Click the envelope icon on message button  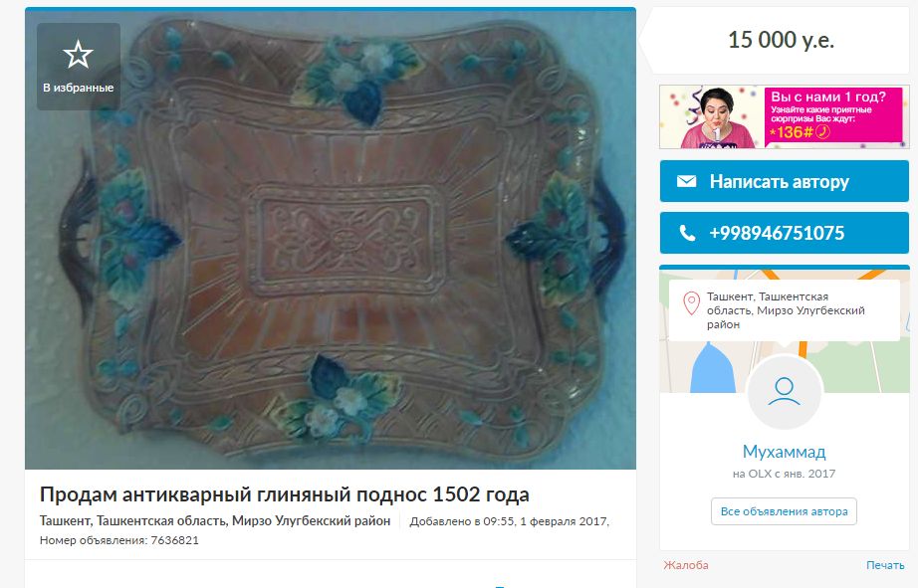[x=686, y=181]
